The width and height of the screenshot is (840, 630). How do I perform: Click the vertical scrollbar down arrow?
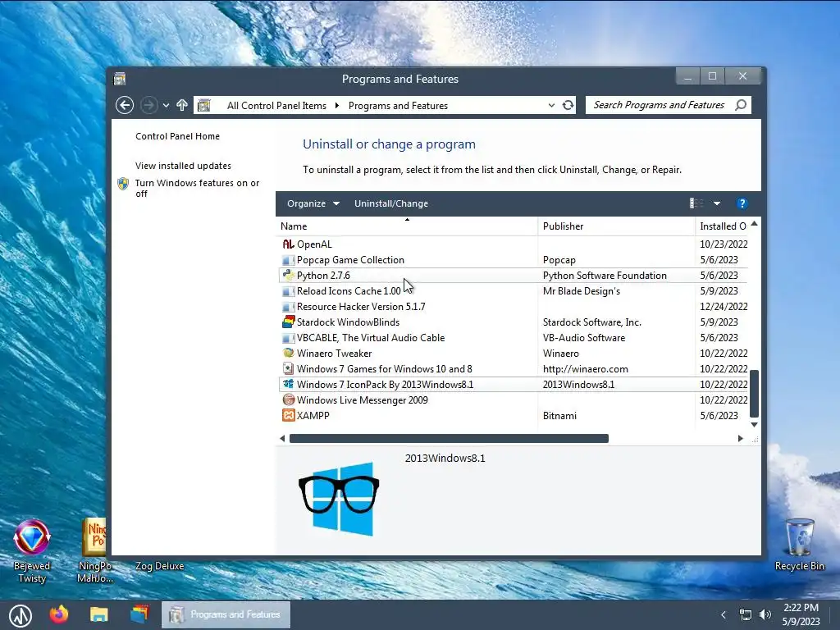click(755, 425)
